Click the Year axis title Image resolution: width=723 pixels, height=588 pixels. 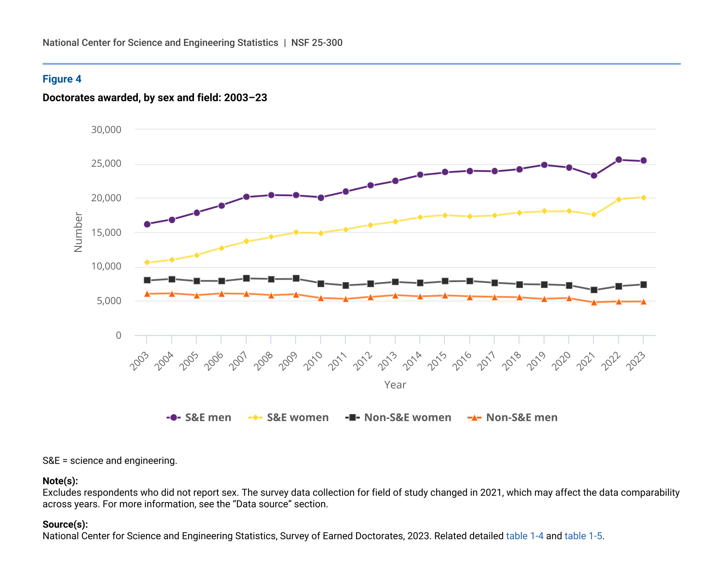395,385
